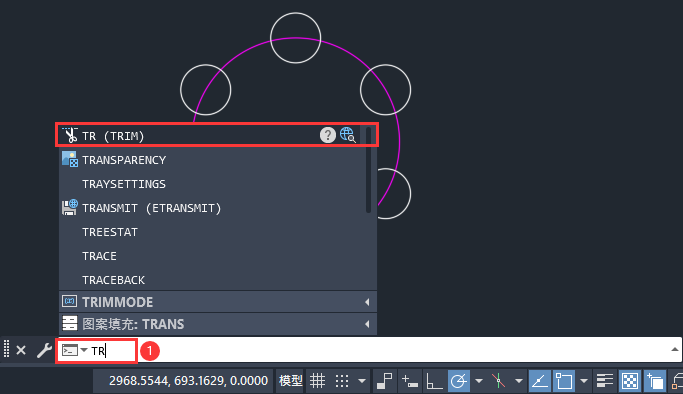Toggle infer constraints in status bar
This screenshot has height=394, width=683.
click(x=384, y=381)
